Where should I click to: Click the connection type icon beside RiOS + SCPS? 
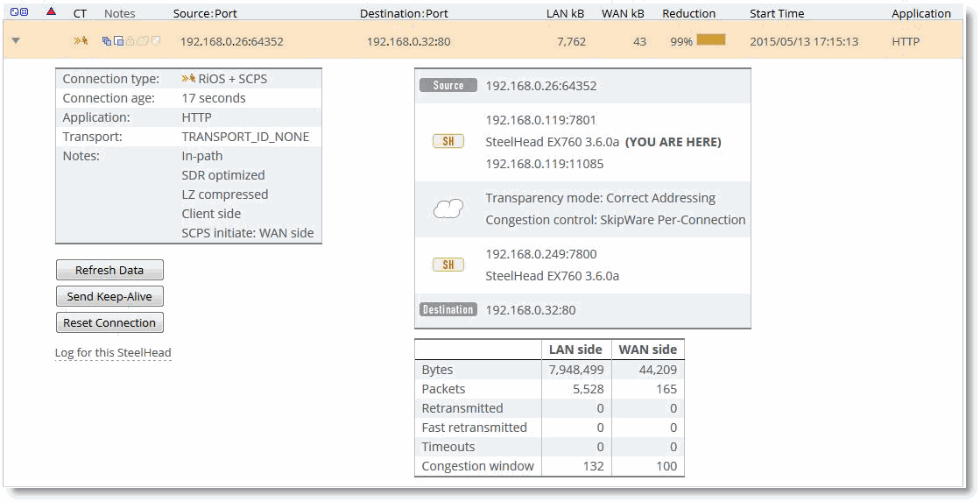188,79
